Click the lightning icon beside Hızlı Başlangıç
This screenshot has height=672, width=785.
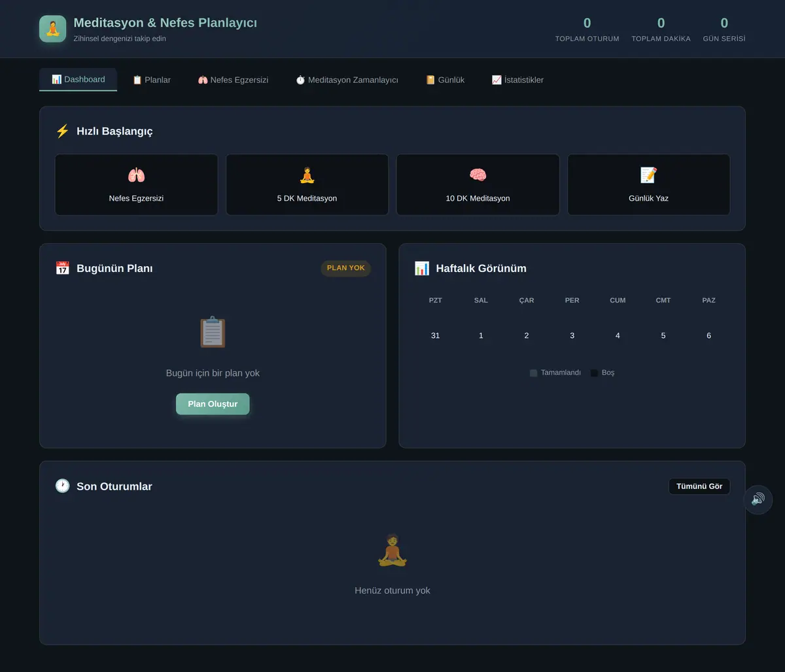(63, 131)
